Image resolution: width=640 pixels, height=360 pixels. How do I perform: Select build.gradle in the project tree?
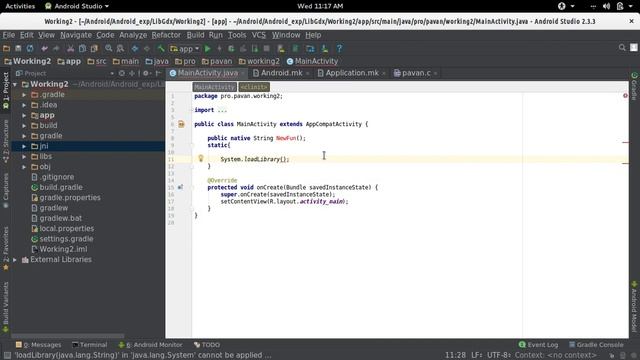[61, 187]
